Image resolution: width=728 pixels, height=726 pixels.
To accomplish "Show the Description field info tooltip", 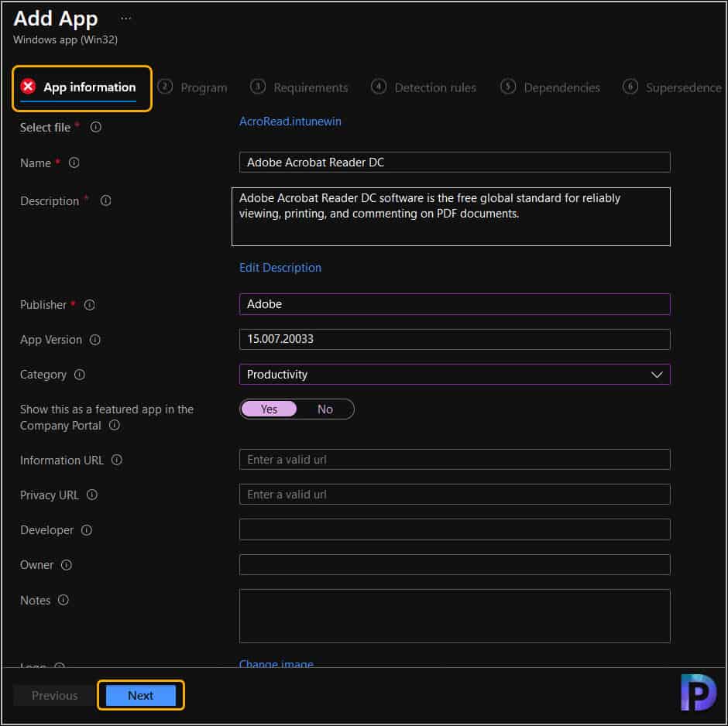I will tap(106, 200).
